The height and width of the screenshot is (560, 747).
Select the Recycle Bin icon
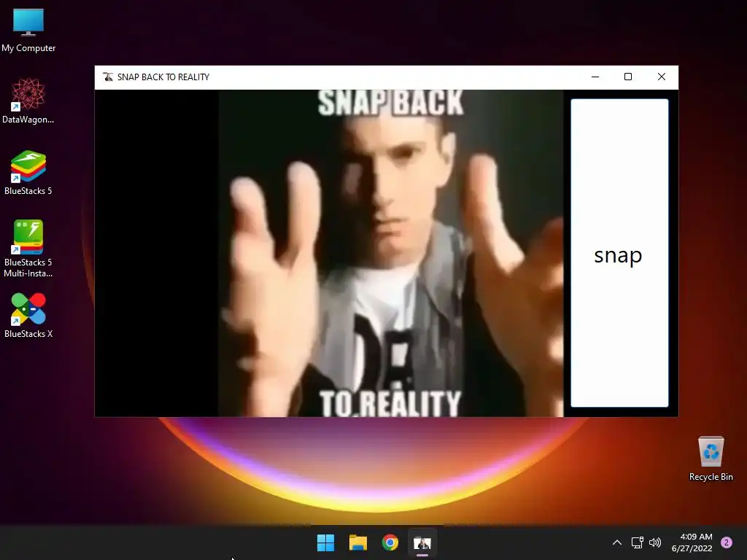711,459
